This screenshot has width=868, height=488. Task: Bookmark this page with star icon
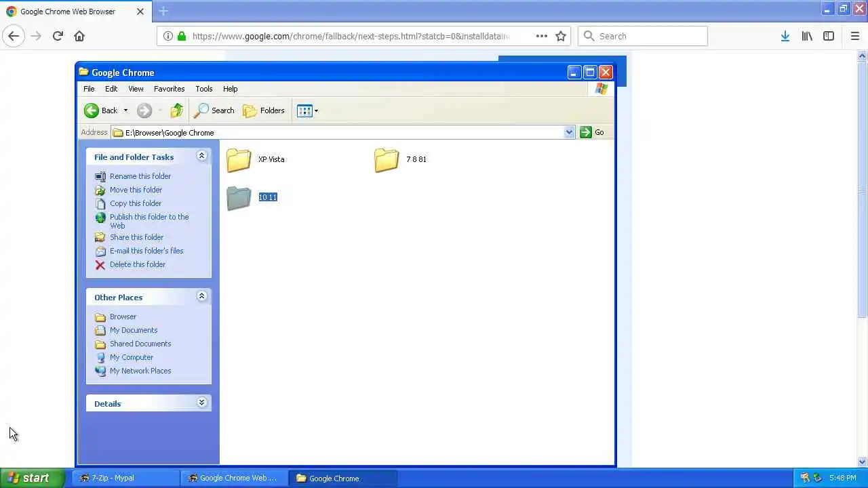[561, 36]
